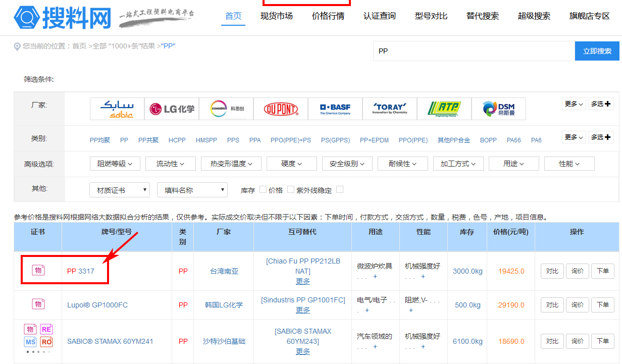
Task: Expand more uses with plus in Lupol row
Action: click(367, 310)
